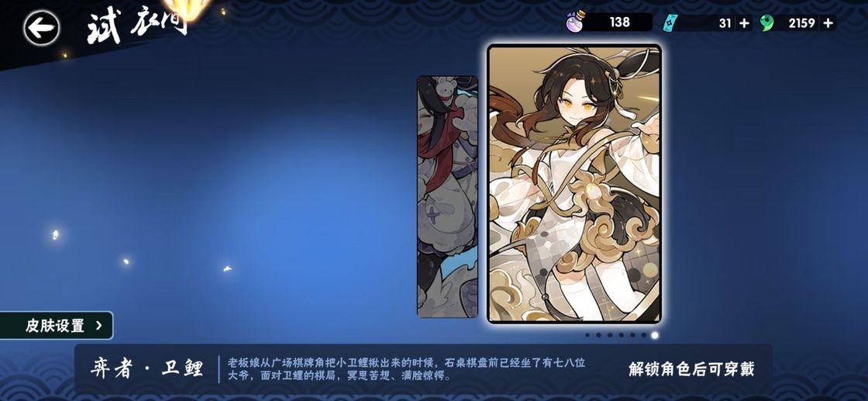Tap the skin description text
868x401 pixels.
coord(406,369)
